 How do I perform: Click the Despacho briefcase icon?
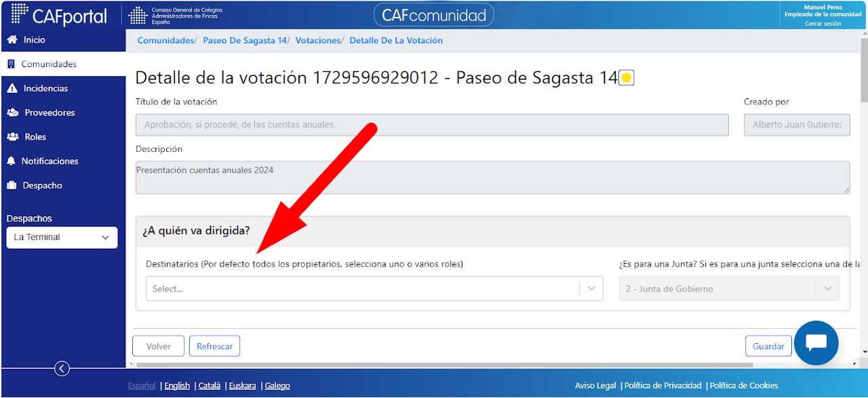[12, 185]
